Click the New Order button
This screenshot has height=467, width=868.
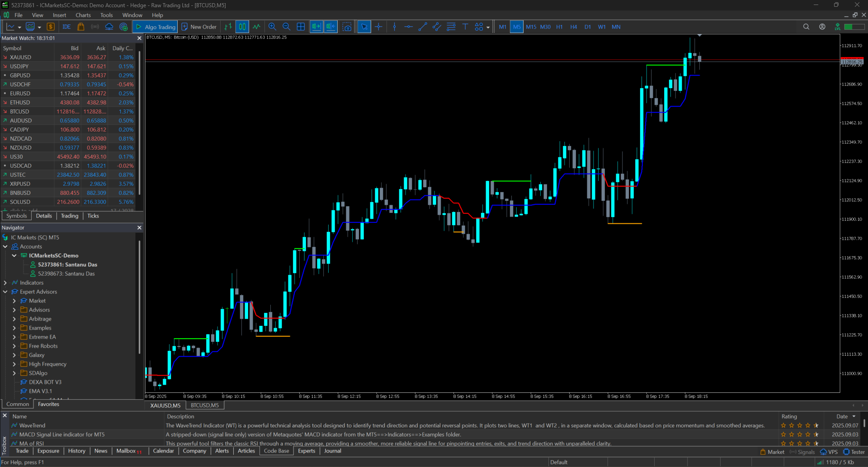(x=199, y=27)
